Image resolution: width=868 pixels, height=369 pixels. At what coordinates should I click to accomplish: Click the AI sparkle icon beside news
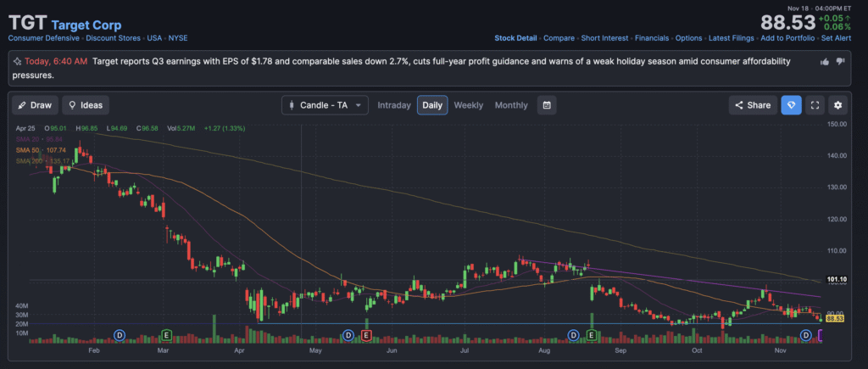(16, 62)
